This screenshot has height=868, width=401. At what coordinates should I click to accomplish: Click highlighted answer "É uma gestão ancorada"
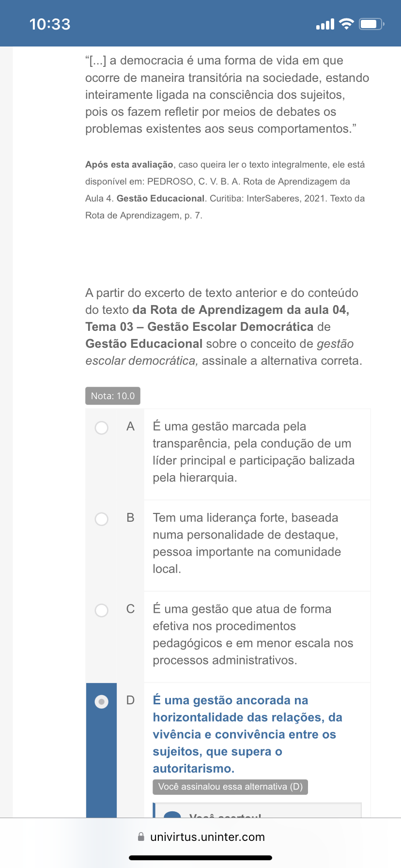click(247, 734)
